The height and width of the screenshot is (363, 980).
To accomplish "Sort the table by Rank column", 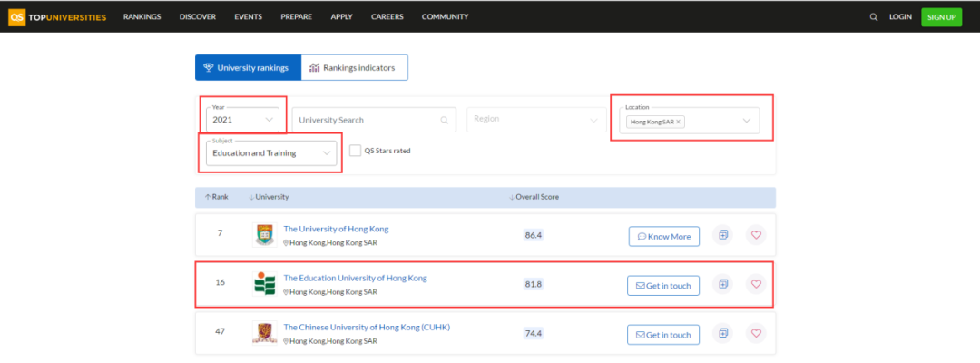I will pyautogui.click(x=216, y=197).
